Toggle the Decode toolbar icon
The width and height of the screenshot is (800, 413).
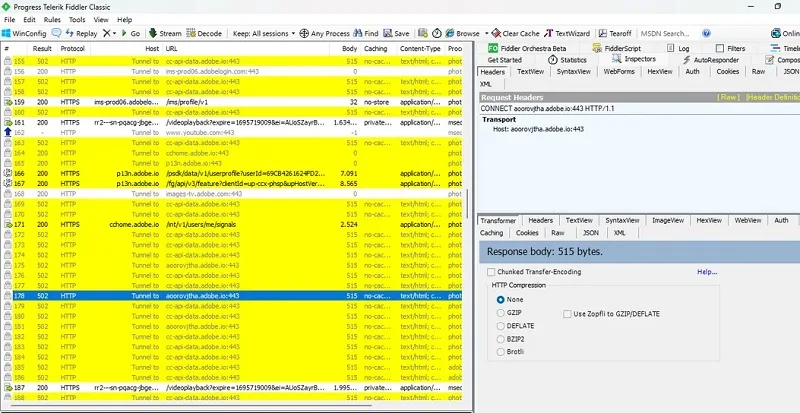tap(191, 33)
